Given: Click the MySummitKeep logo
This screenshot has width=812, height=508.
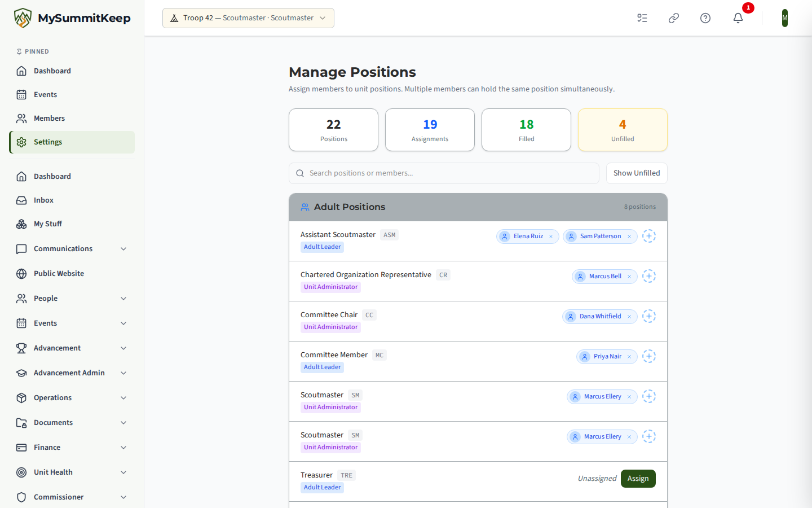Looking at the screenshot, I should 72,18.
